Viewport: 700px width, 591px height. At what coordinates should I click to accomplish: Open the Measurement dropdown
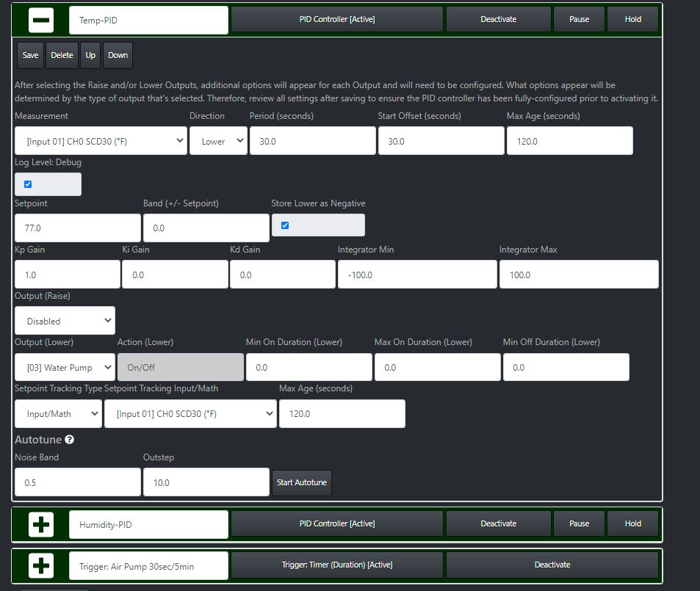tap(101, 140)
